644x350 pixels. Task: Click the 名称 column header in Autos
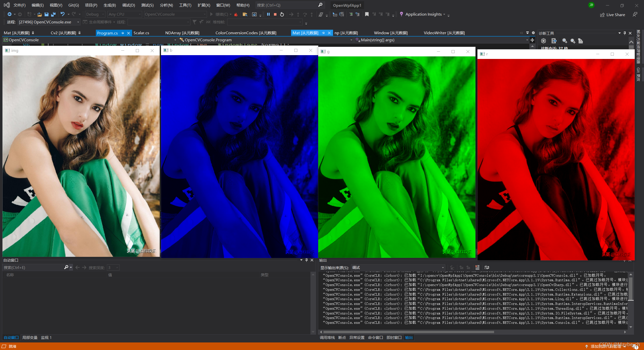pos(10,275)
